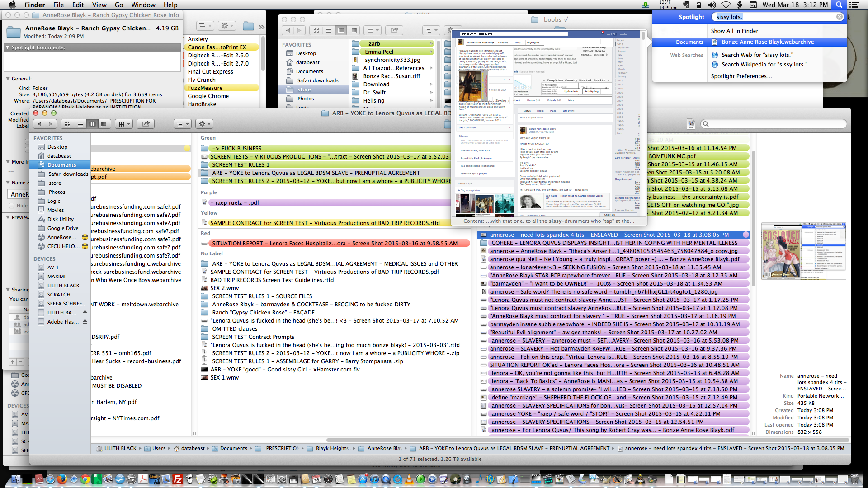Open FileZilla from the Dock

177,479
